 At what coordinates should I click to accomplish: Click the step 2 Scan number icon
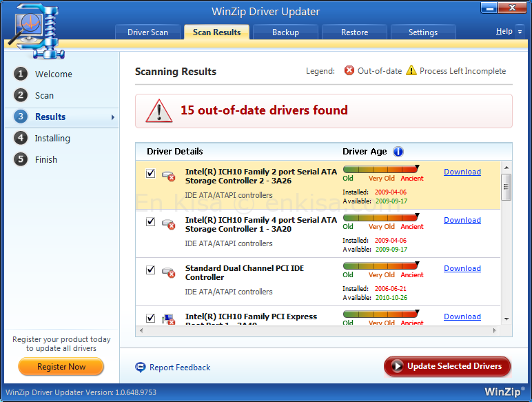point(21,95)
